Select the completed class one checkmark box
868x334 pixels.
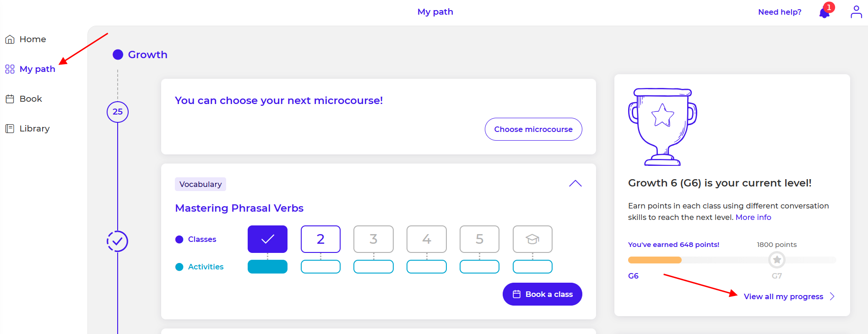pyautogui.click(x=267, y=239)
